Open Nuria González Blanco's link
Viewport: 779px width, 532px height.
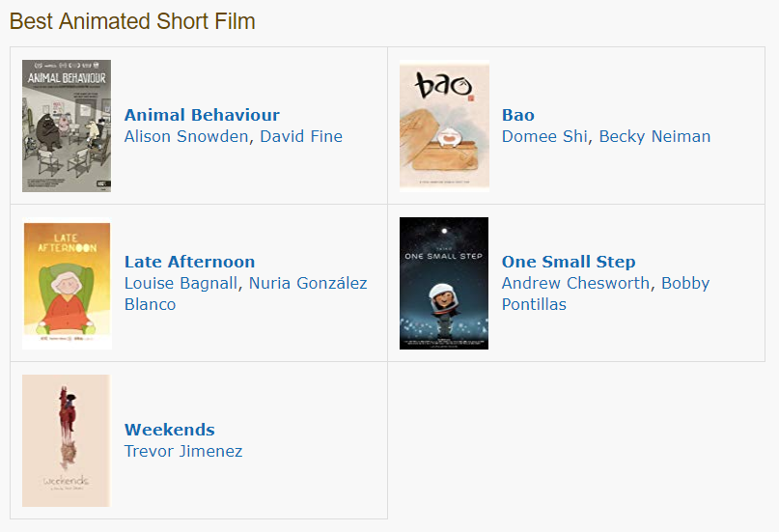coord(308,283)
